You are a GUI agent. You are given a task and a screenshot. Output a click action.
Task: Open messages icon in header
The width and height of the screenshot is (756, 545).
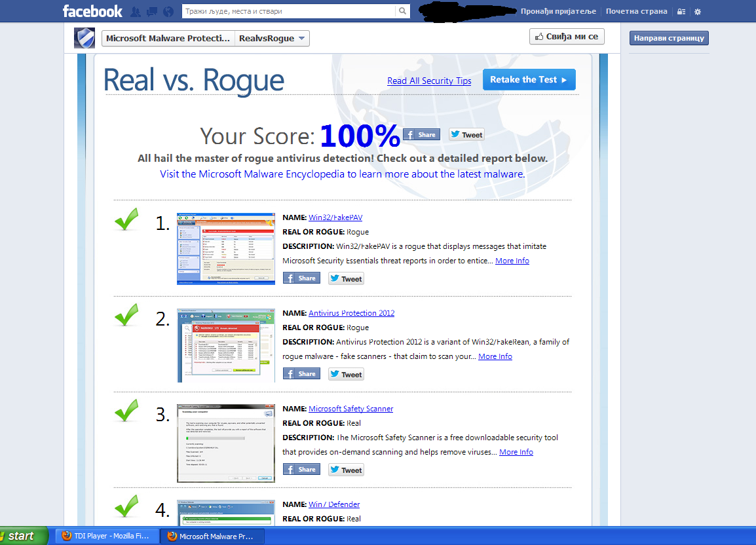point(152,12)
